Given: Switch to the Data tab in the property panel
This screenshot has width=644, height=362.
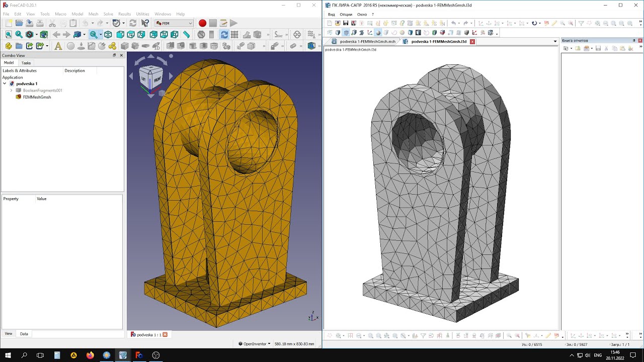Looking at the screenshot, I should [24, 334].
